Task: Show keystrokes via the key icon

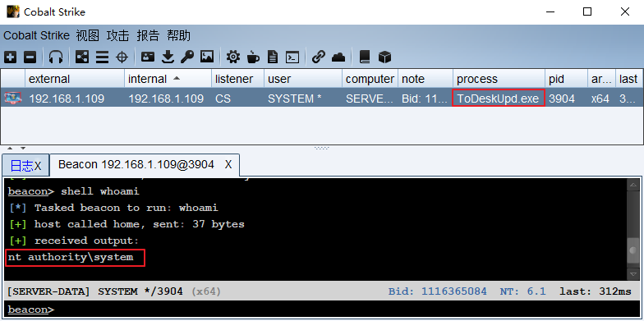Action: [x=187, y=57]
